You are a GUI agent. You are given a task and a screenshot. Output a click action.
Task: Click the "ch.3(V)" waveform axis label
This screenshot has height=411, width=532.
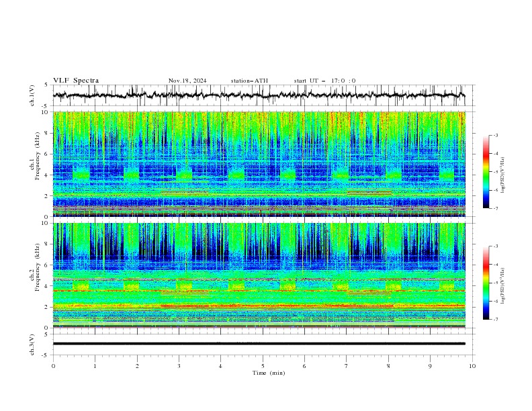(32, 345)
